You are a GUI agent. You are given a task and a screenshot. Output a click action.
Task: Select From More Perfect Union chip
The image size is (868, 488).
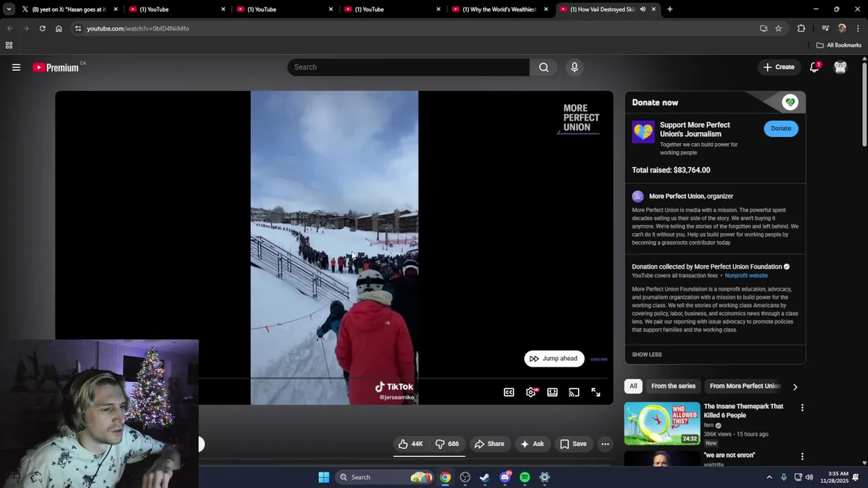[745, 386]
